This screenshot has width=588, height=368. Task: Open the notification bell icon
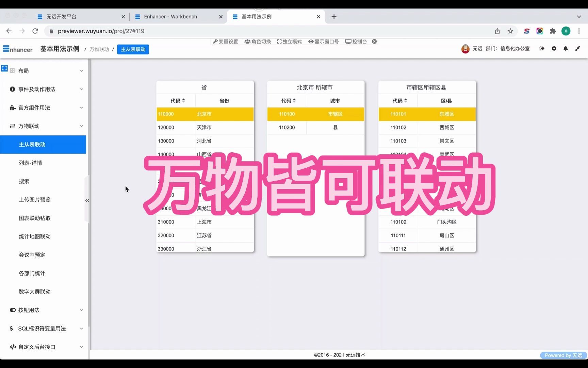(566, 49)
